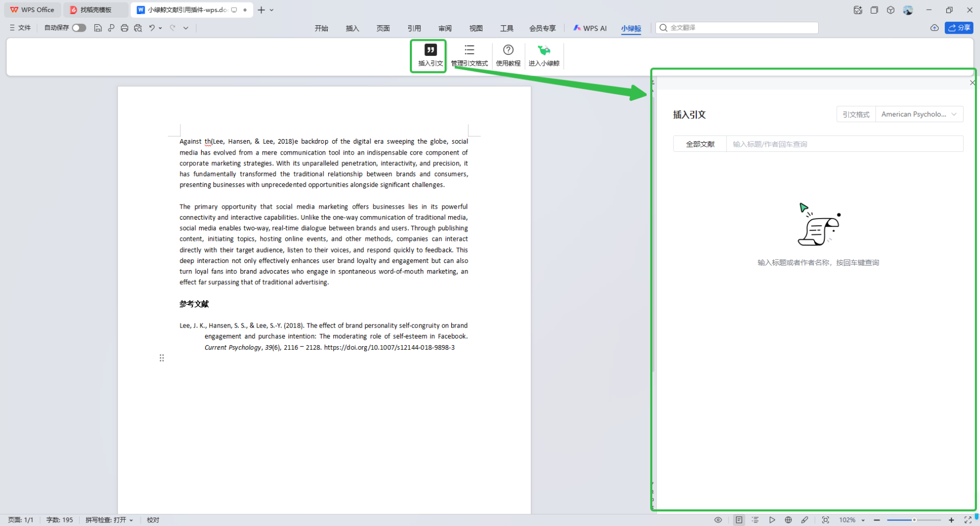Switch to the WPS AI tab
The image size is (980, 526).
(x=590, y=28)
